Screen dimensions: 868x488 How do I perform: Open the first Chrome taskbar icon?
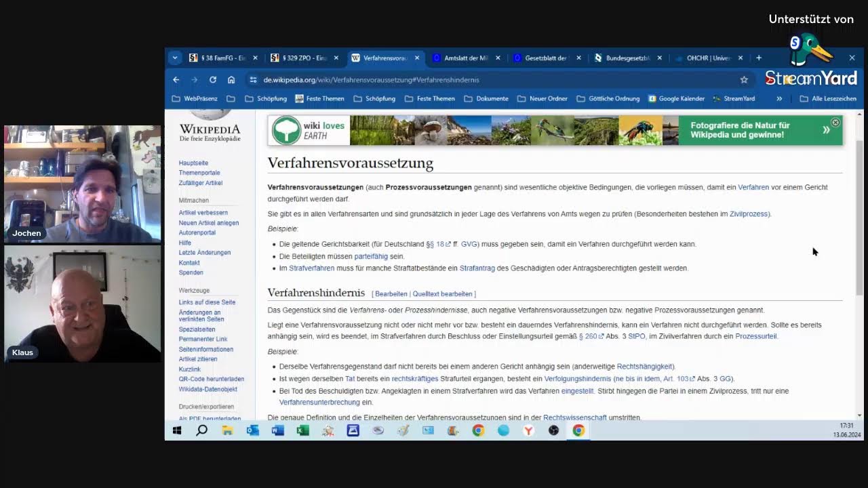click(x=478, y=430)
